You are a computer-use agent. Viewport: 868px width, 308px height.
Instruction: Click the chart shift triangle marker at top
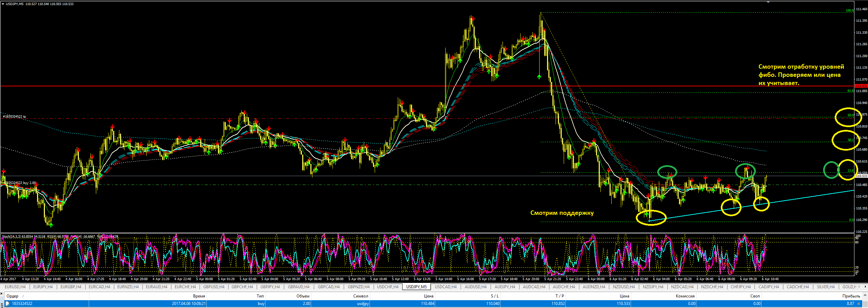coord(768,2)
